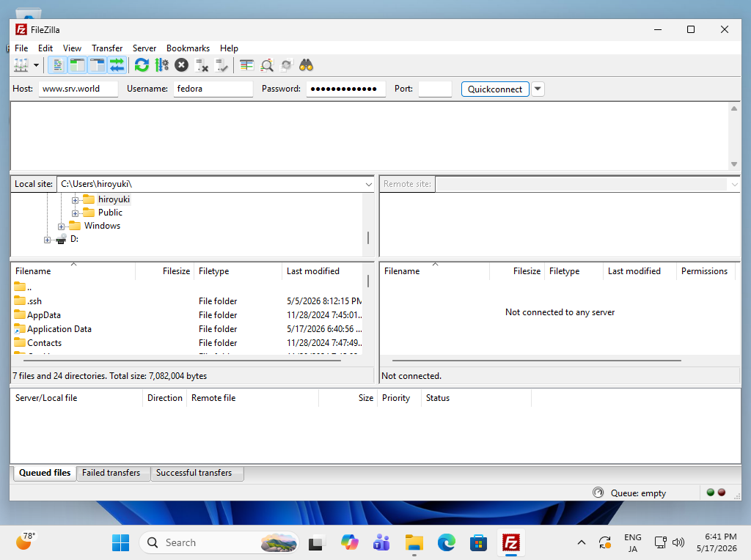Expand the hiroyuki folder tree node

coord(75,200)
